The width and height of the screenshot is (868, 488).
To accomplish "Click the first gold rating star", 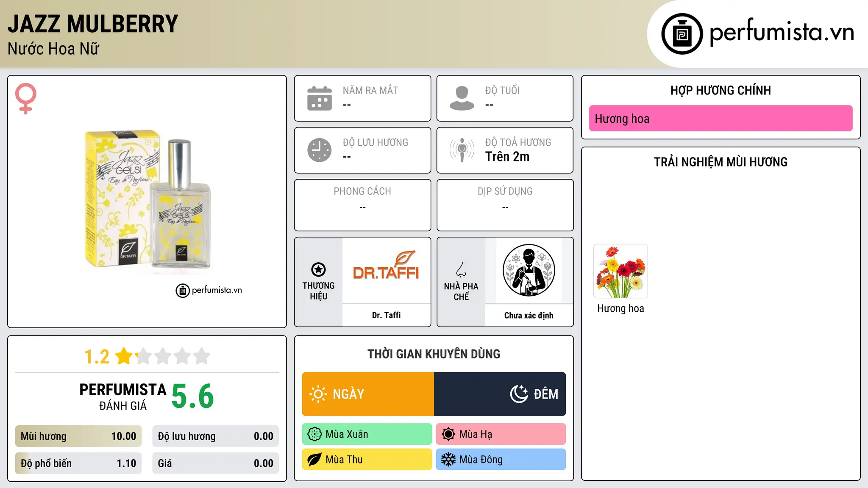I will tap(124, 356).
